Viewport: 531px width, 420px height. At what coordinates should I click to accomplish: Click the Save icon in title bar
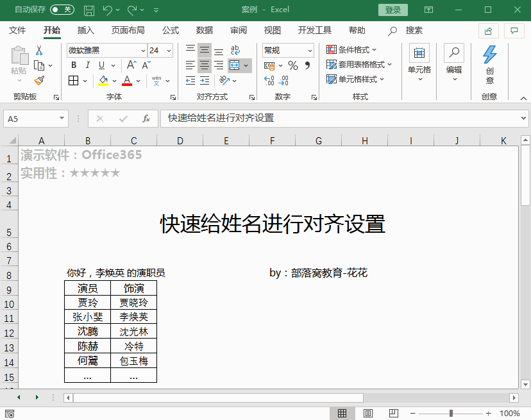89,10
